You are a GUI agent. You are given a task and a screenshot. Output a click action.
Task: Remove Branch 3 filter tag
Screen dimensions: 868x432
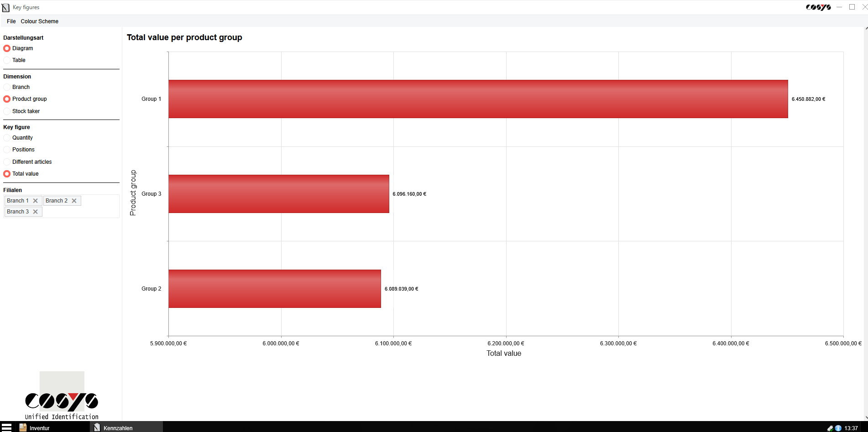pyautogui.click(x=36, y=212)
